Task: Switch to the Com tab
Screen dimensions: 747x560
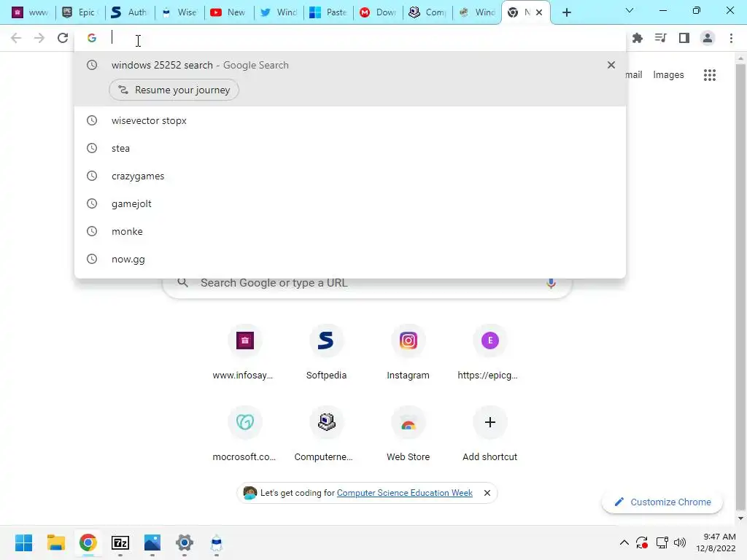Action: pyautogui.click(x=427, y=12)
